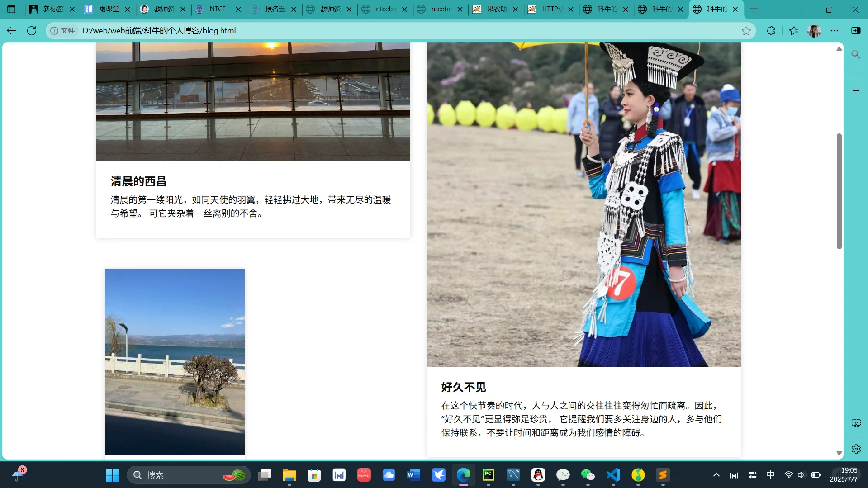
Task: Open the sidebar screenshot tool
Action: pyautogui.click(x=856, y=423)
